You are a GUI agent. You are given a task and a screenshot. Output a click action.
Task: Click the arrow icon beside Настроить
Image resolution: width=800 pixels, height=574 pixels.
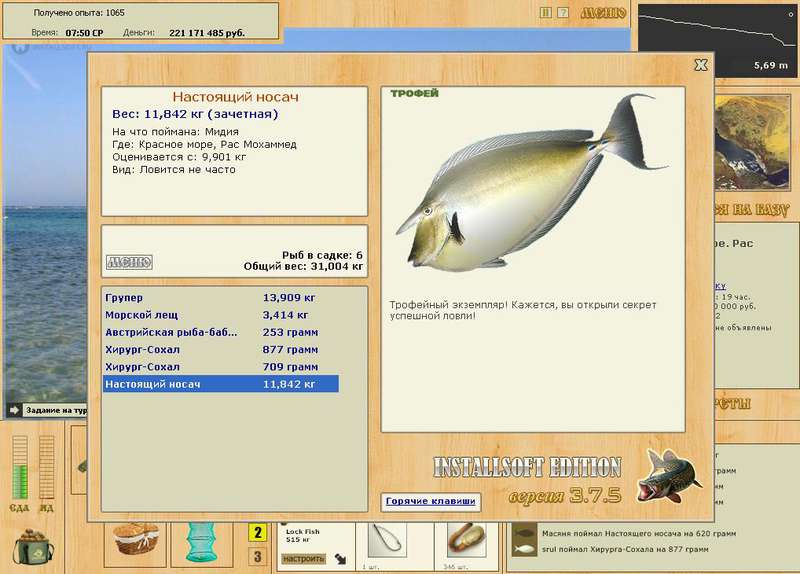coord(340,559)
